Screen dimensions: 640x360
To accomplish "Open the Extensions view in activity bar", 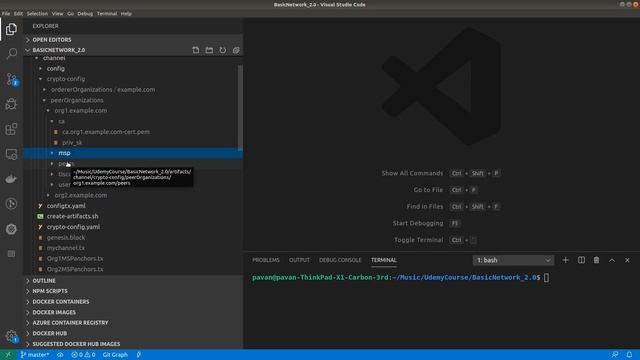I will pos(11,129).
